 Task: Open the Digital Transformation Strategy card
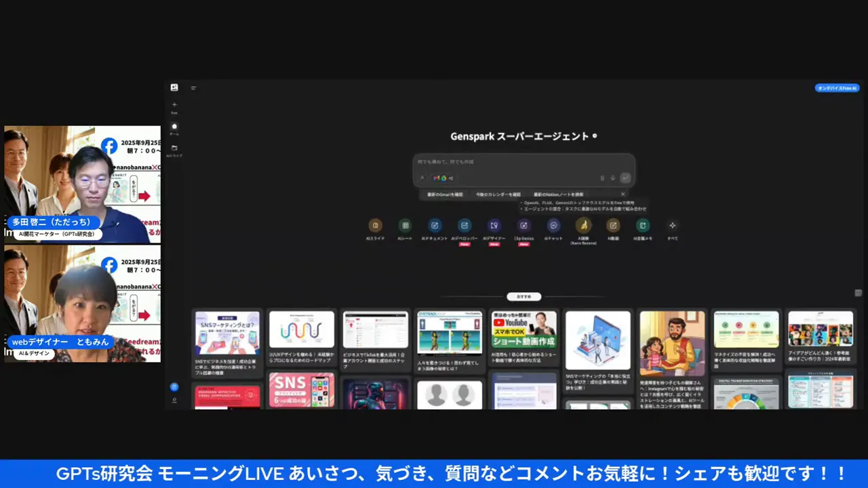[x=747, y=392]
